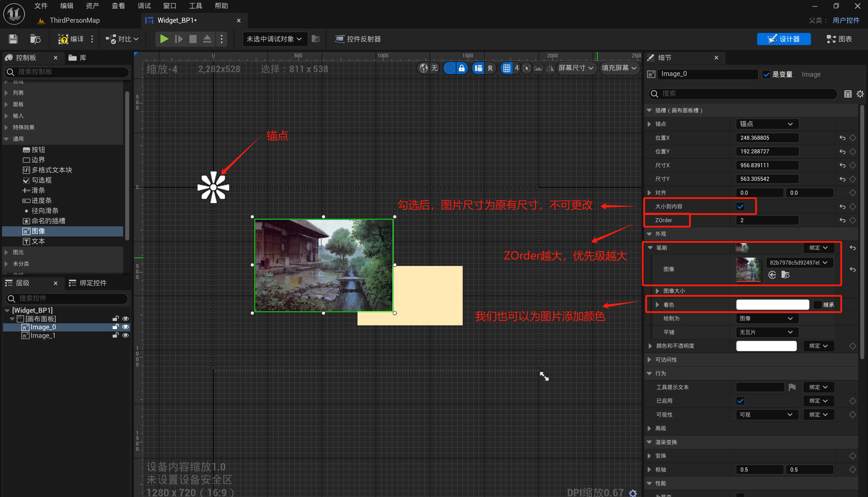Open the details panel settings gear
Viewport: 868px width, 497px height.
860,94
